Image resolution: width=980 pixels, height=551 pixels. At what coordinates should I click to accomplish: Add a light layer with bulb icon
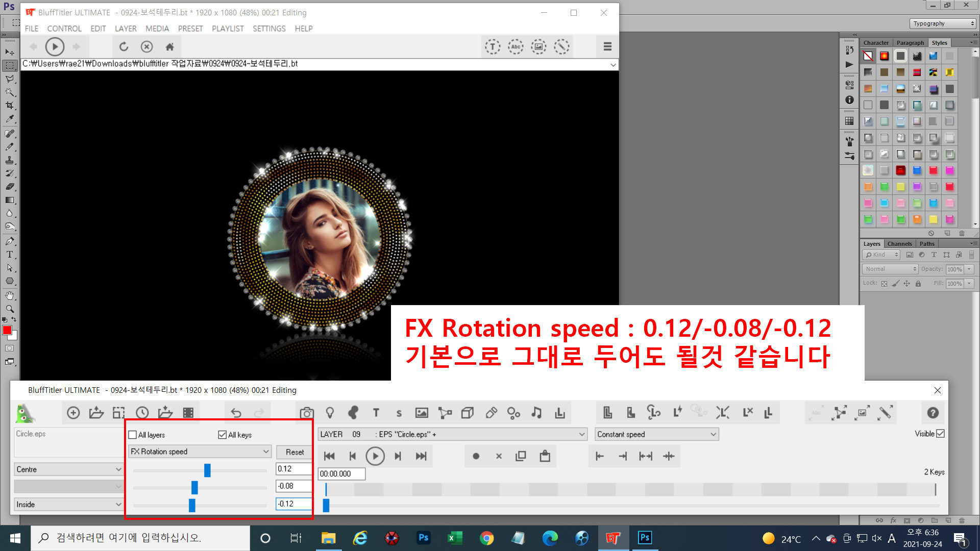click(330, 413)
